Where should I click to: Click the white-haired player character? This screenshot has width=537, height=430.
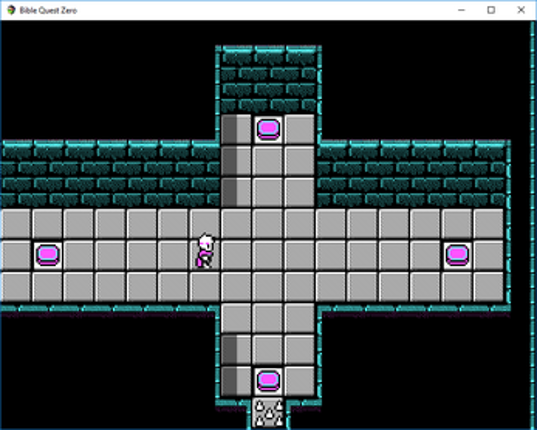tap(206, 251)
